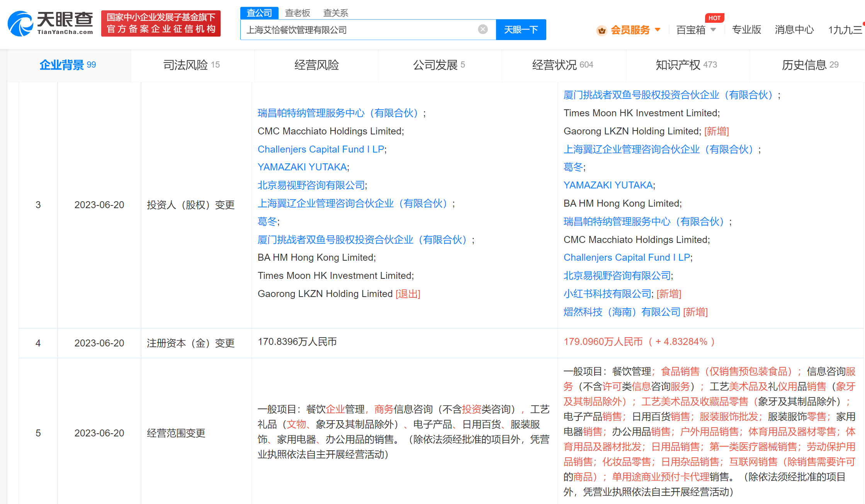Expand the 会员服务 dropdown arrow
Image resolution: width=865 pixels, height=504 pixels.
pos(658,30)
